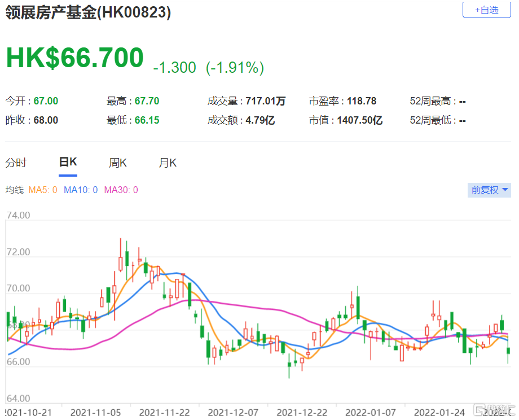Viewport: 519px width, 420px height.
Task: Click the 均线 label
Action: tap(14, 190)
